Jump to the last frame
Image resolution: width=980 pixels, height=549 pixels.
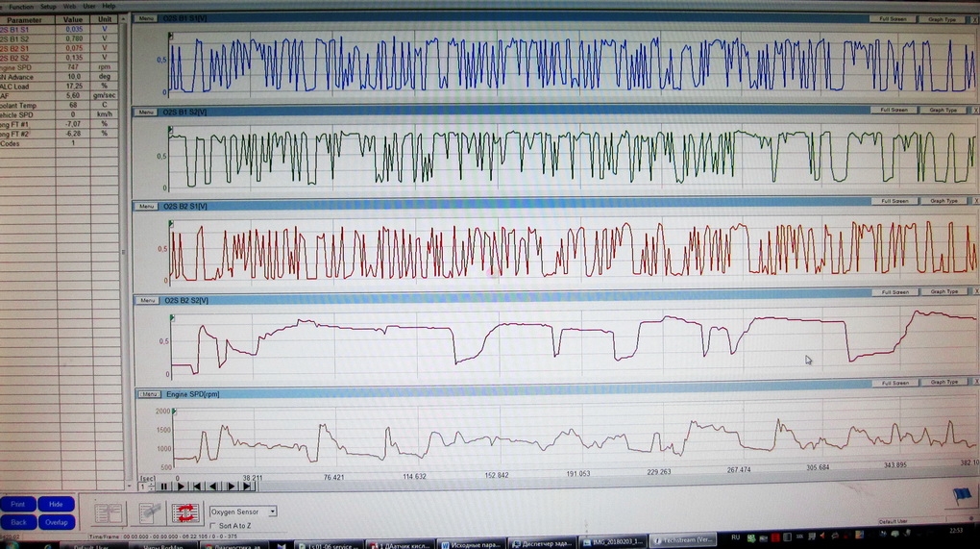247,487
